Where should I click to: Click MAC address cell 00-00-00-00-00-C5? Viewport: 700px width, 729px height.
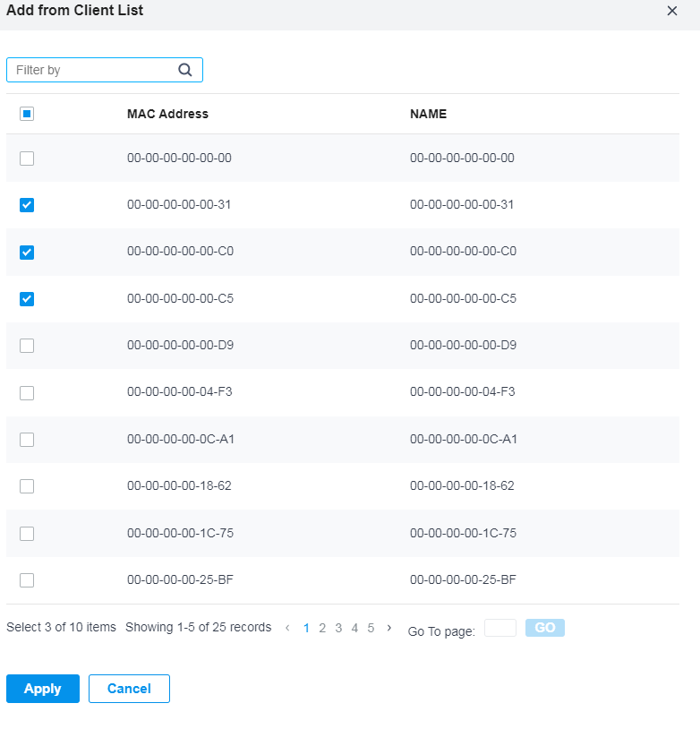click(180, 298)
